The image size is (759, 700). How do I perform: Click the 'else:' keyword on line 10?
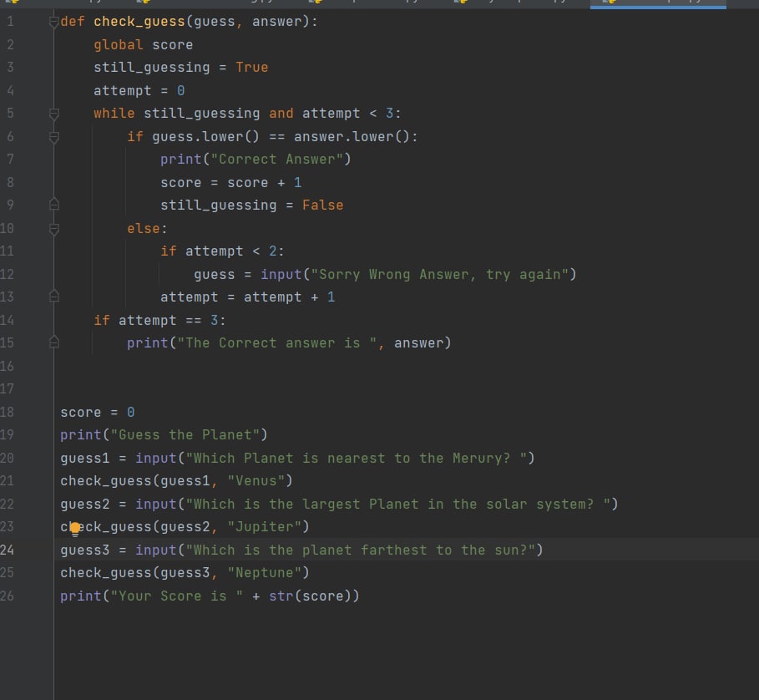click(x=147, y=229)
